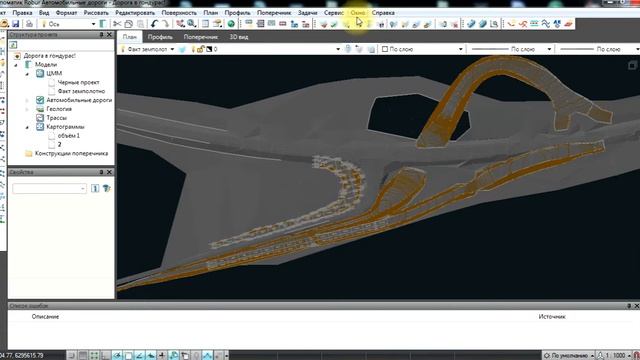Collapse the ЦММ tree node
640x360 pixels.
coord(28,74)
